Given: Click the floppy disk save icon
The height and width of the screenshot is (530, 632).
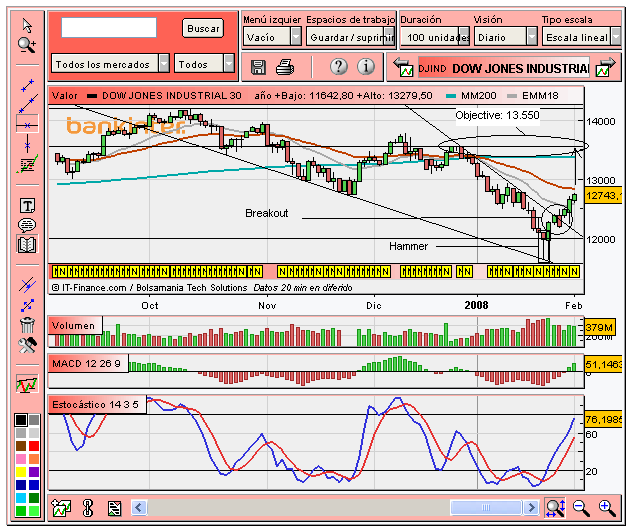Looking at the screenshot, I should point(258,67).
